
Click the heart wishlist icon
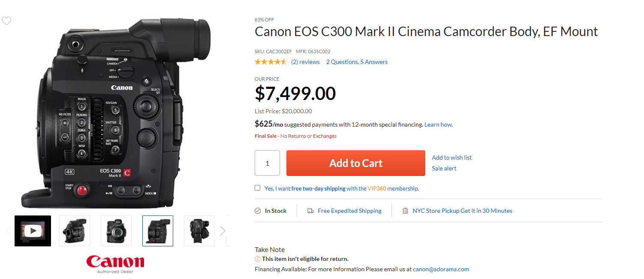tap(6, 21)
